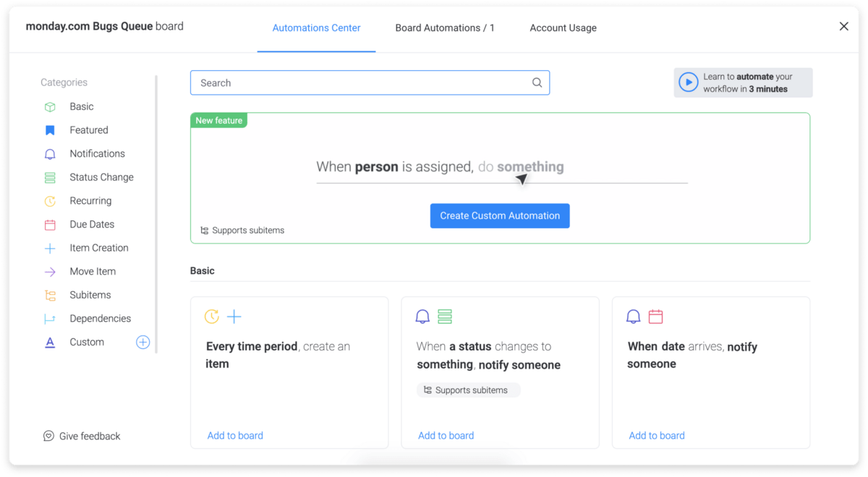Add the recurring item automation to board
868x477 pixels.
(x=235, y=436)
